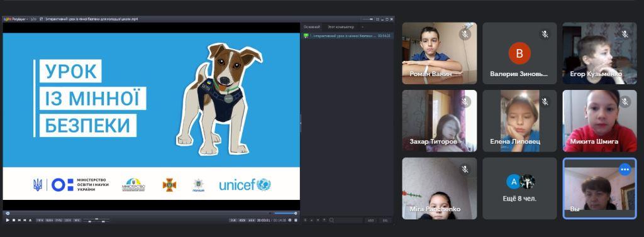Viewport: 644px width, 237px height.
Task: Play the video in PotPlayer
Action: [8, 220]
